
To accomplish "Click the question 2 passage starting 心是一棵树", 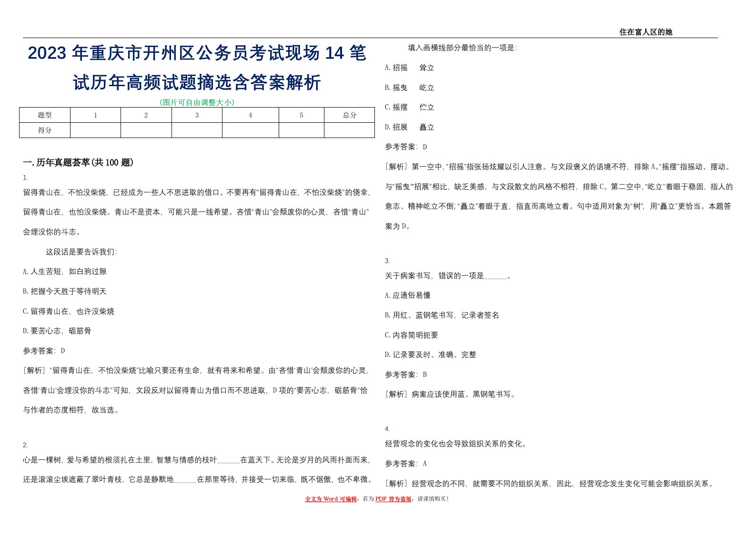I will click(x=197, y=470).
